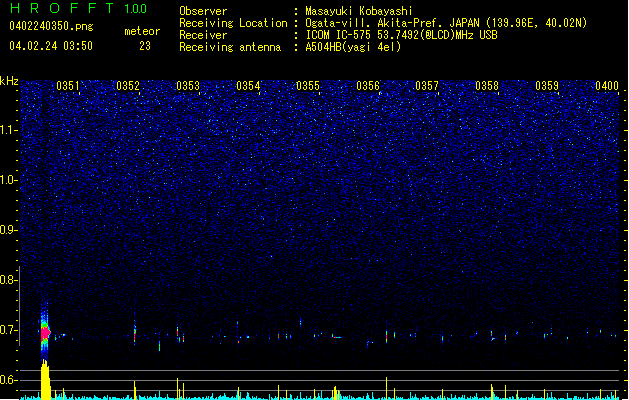Click the Ogata-vill. Akita-Pref. JAPAN location text
Image resolution: width=629 pixels, height=400 pixels.
click(446, 23)
